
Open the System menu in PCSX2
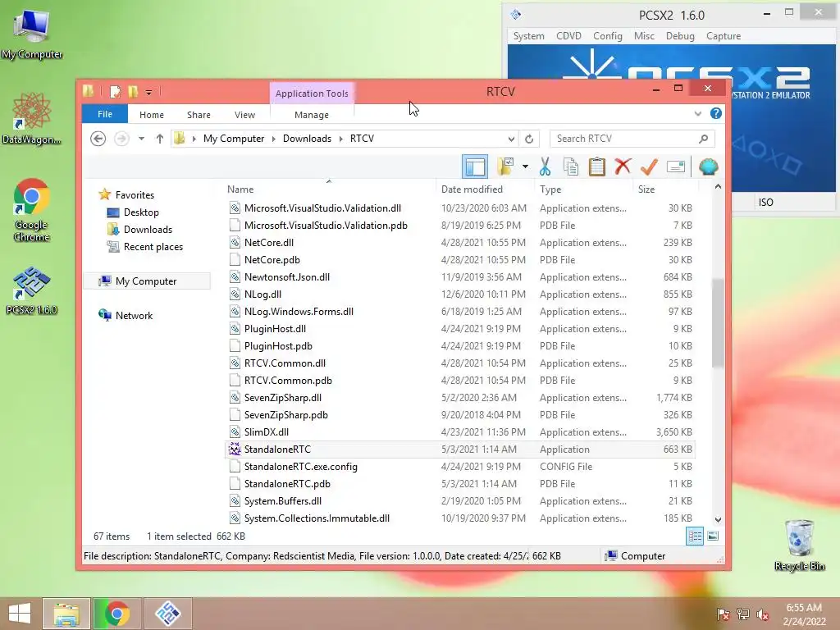coord(528,36)
